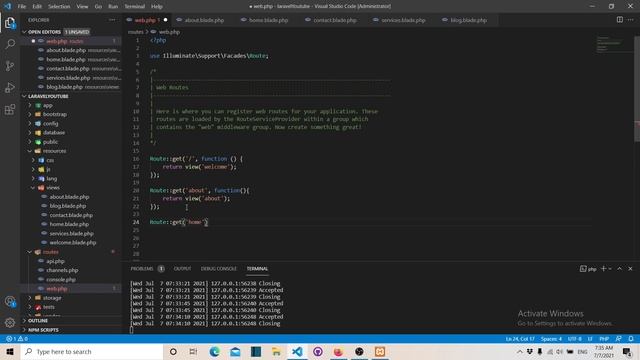Open the Run and Debug view
Screen dimensions: 640x360
(10, 87)
